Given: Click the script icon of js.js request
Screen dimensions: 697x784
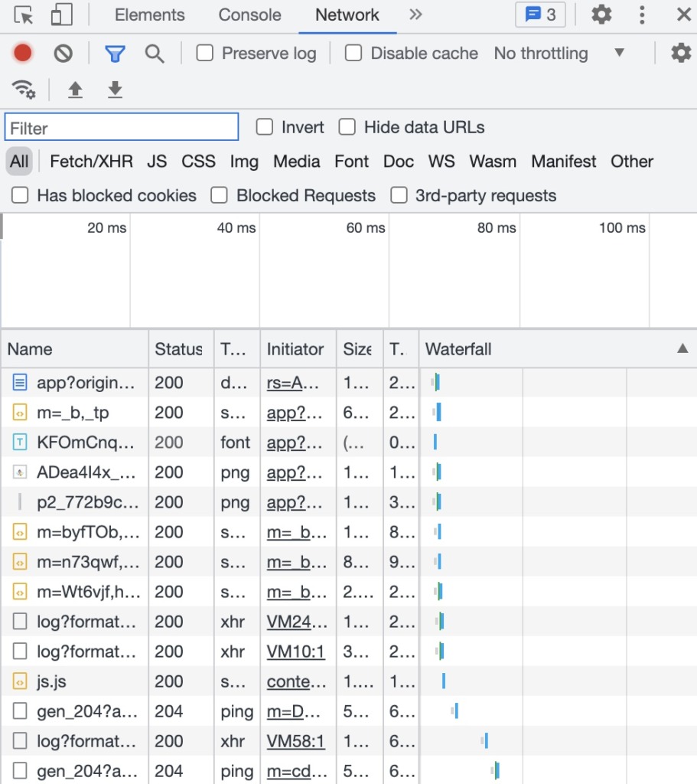Looking at the screenshot, I should 19,681.
